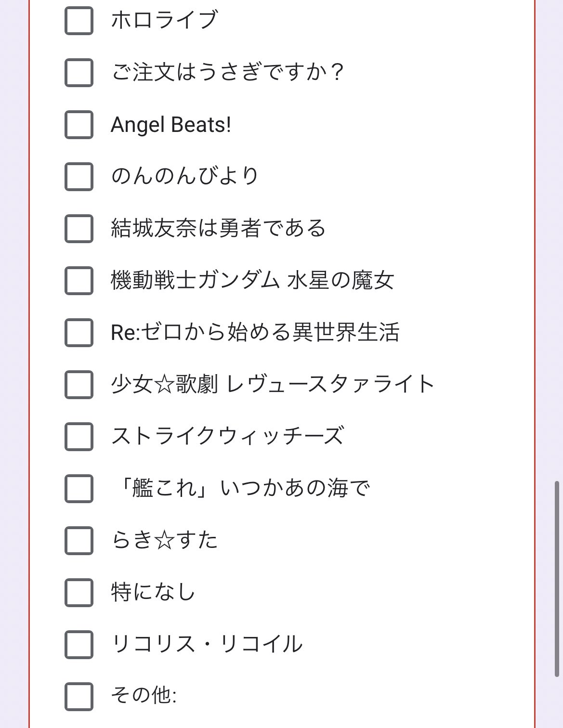Check 少女☆歌劇 レヴュースタァライト box
Screen dimensions: 563x728
79,384
